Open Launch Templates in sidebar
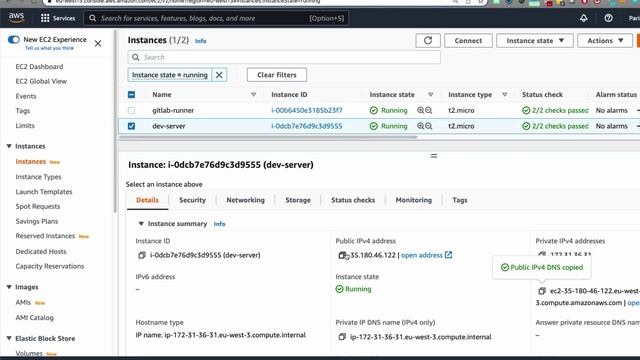640x360 pixels. pyautogui.click(x=44, y=192)
